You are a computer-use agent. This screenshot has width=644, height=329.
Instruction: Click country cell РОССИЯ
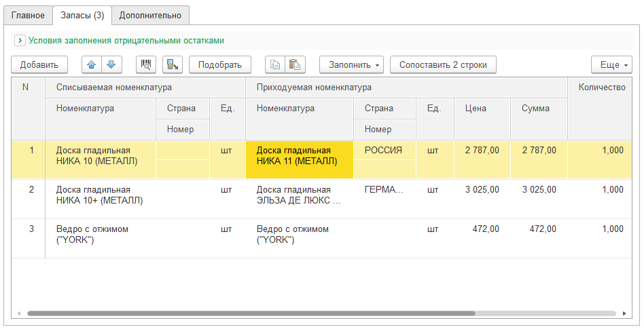coord(385,151)
